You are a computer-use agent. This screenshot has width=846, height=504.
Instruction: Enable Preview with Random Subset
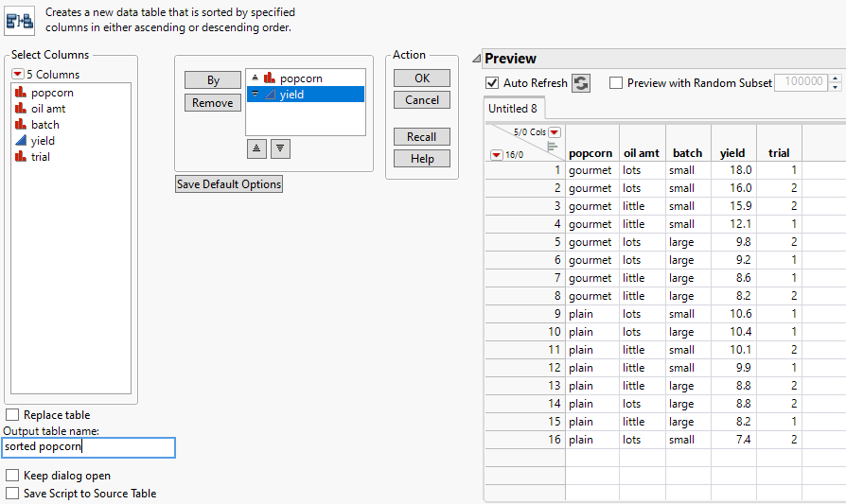click(x=616, y=83)
